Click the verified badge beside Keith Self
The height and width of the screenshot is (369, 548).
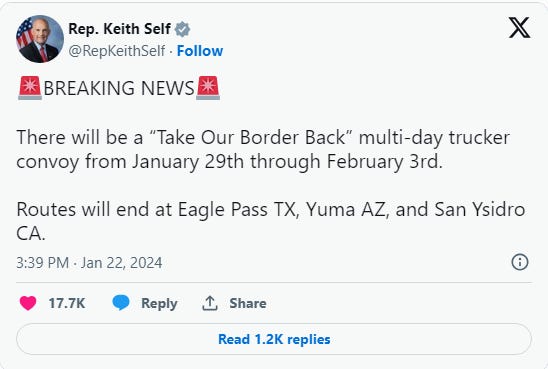tap(182, 29)
